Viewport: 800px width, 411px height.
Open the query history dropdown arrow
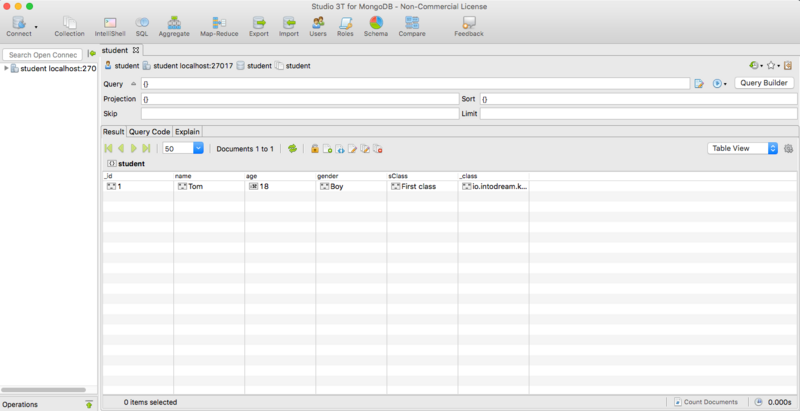click(762, 66)
